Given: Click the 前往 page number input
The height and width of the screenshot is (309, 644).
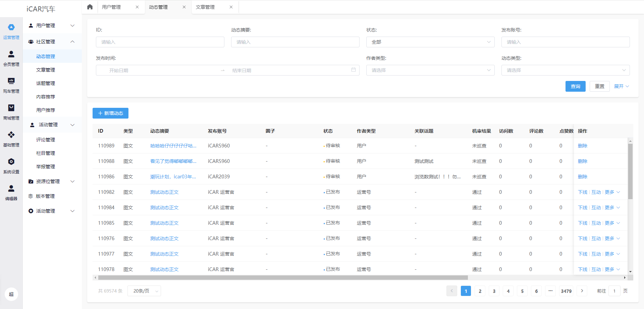Looking at the screenshot, I should tap(614, 291).
